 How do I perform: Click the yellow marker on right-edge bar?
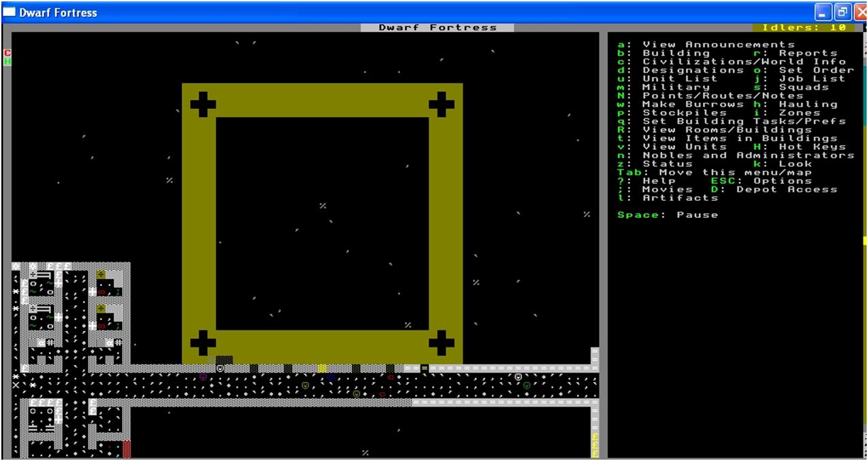[865, 240]
